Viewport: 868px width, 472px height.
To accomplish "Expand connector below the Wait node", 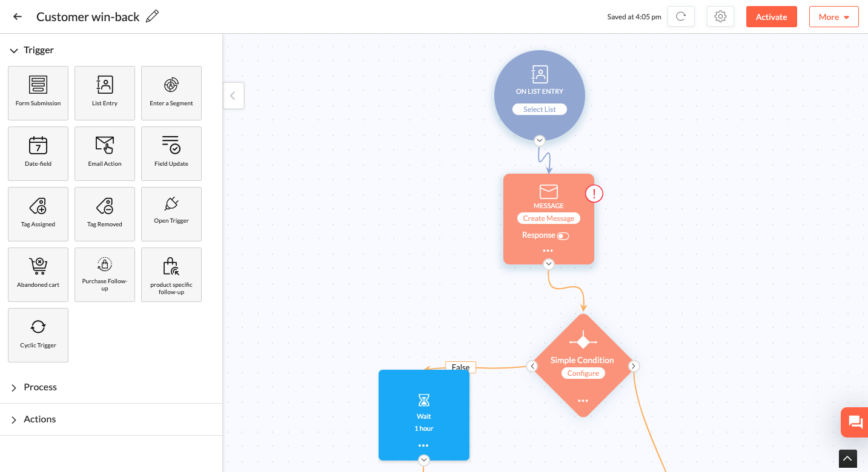I will coord(424,460).
